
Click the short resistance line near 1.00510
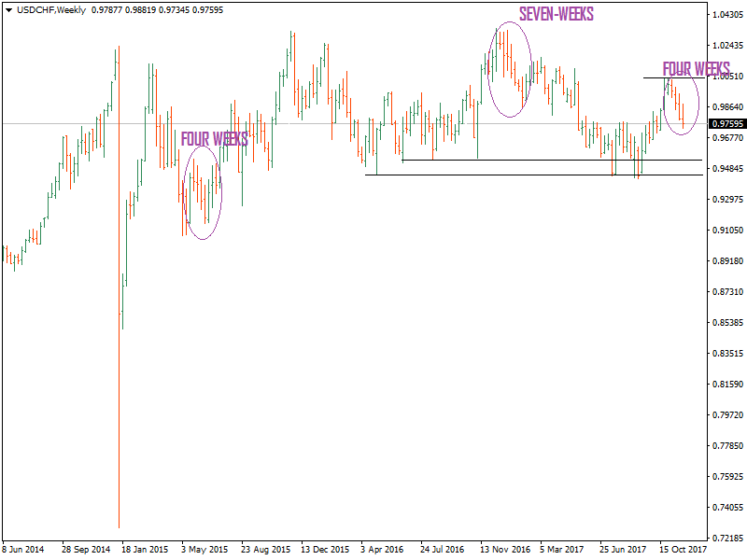(x=675, y=78)
